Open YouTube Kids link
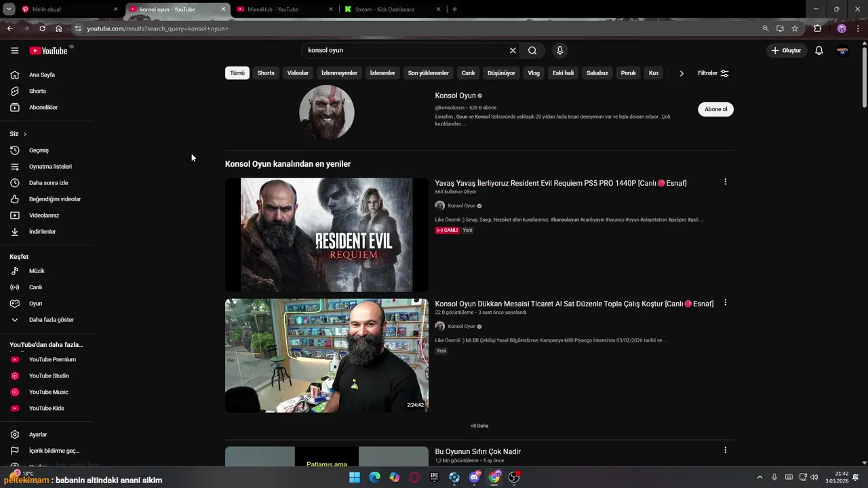 click(47, 408)
